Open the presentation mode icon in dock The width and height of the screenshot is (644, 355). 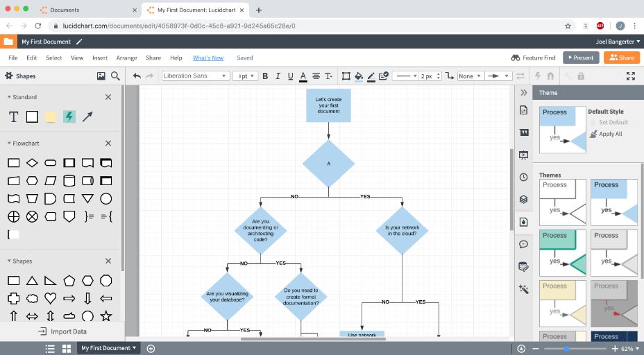tap(524, 155)
